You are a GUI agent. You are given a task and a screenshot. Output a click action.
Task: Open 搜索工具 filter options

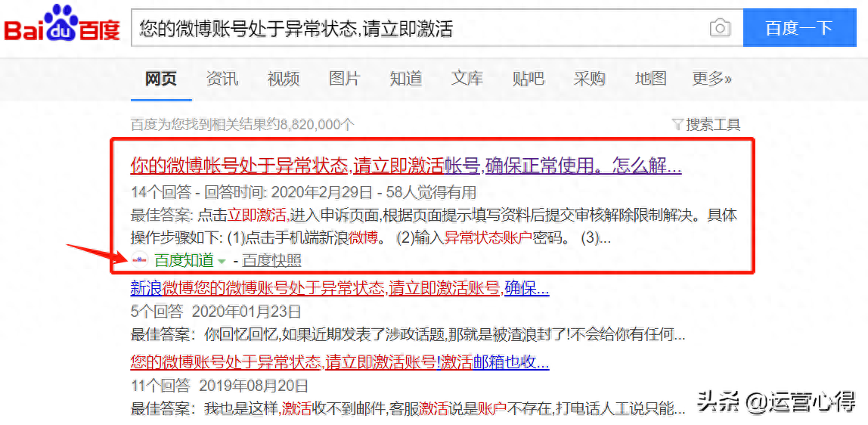point(706,125)
